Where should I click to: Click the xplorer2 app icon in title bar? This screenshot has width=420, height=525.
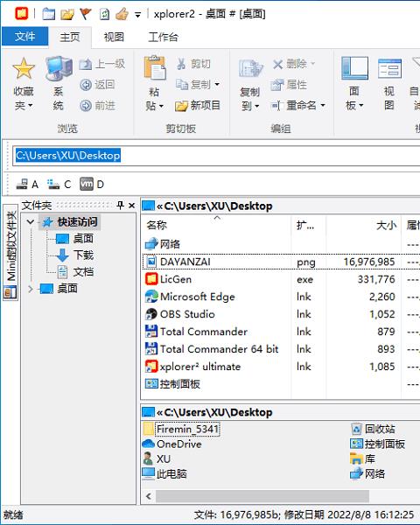[22, 13]
